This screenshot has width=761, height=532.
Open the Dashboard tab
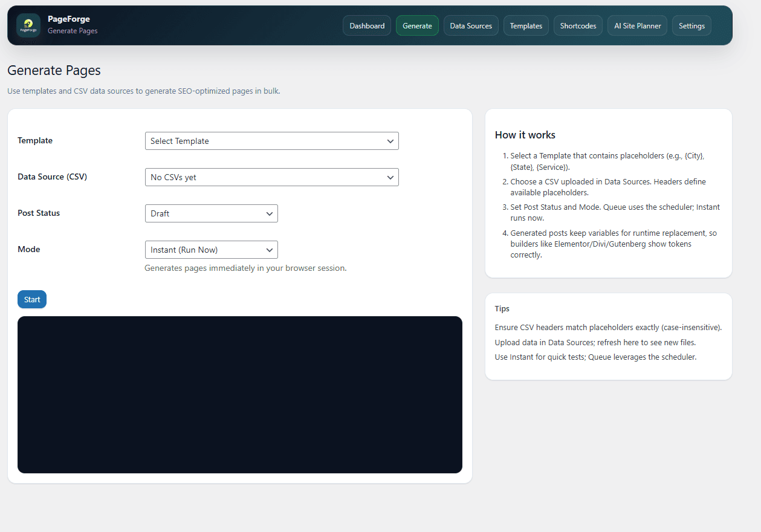click(366, 25)
